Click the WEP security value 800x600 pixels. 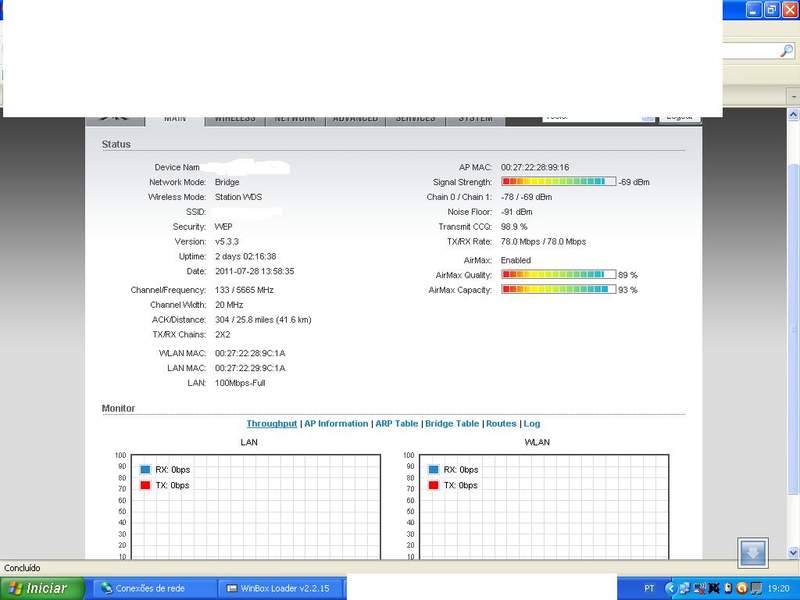point(223,227)
